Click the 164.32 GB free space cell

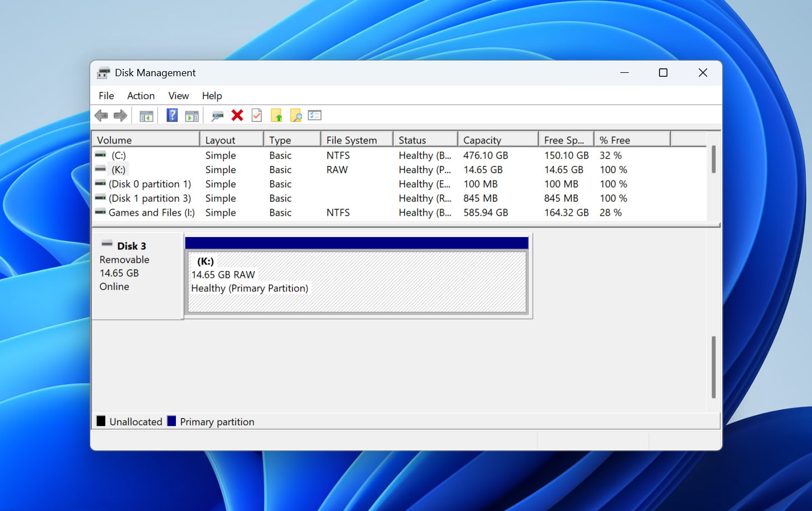point(567,212)
